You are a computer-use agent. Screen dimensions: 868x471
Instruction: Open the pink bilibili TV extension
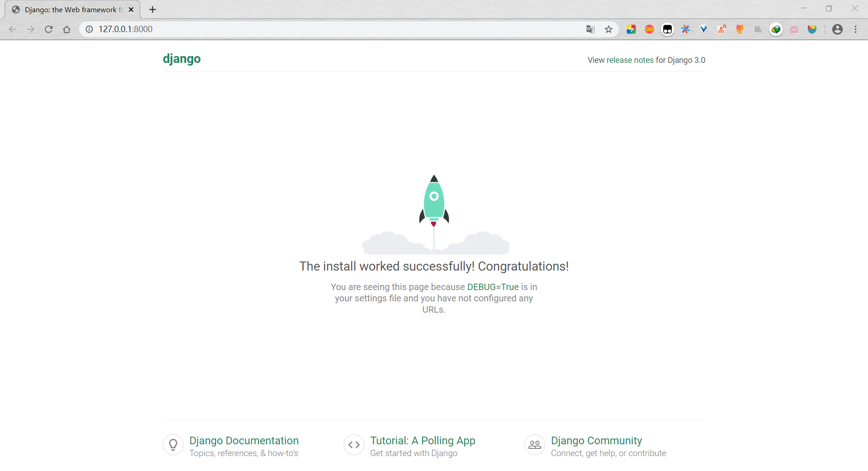794,29
